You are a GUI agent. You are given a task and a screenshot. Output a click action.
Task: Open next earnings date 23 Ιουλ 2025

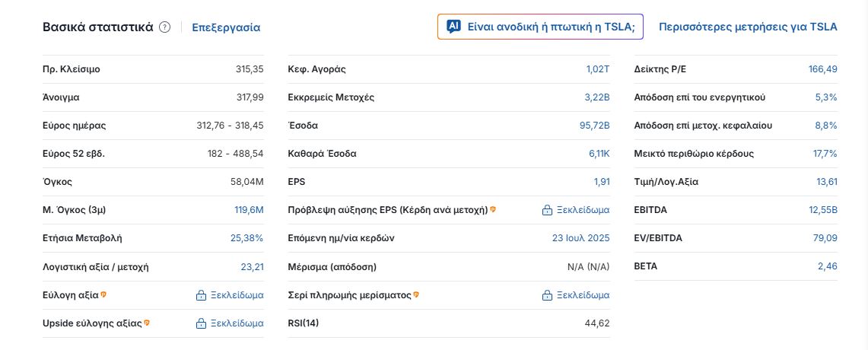point(580,238)
